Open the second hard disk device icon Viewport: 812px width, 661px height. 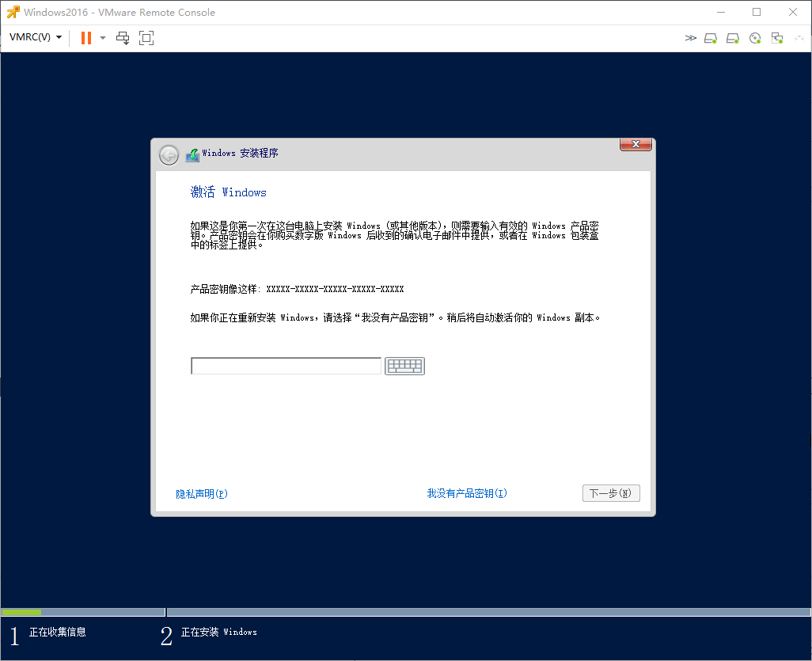click(x=733, y=38)
